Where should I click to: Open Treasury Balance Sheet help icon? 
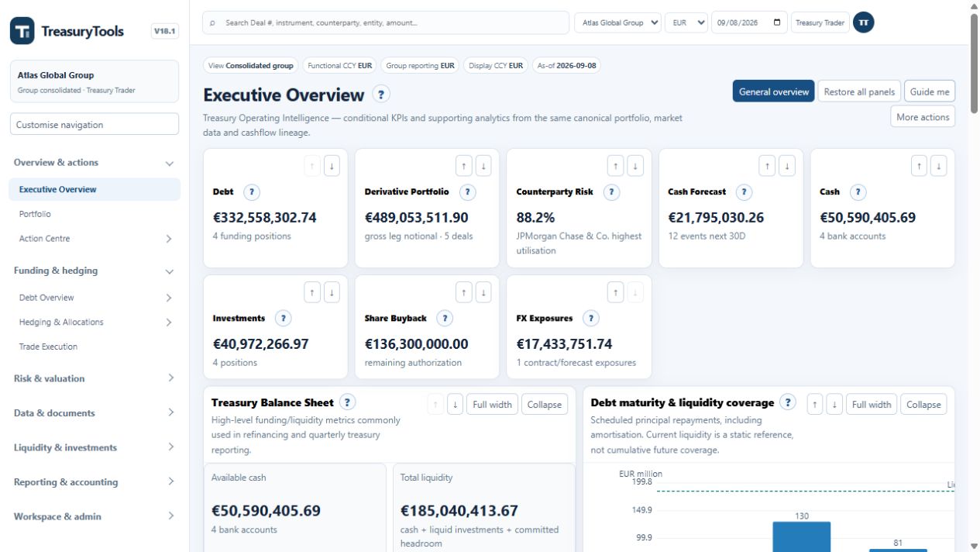coord(348,402)
